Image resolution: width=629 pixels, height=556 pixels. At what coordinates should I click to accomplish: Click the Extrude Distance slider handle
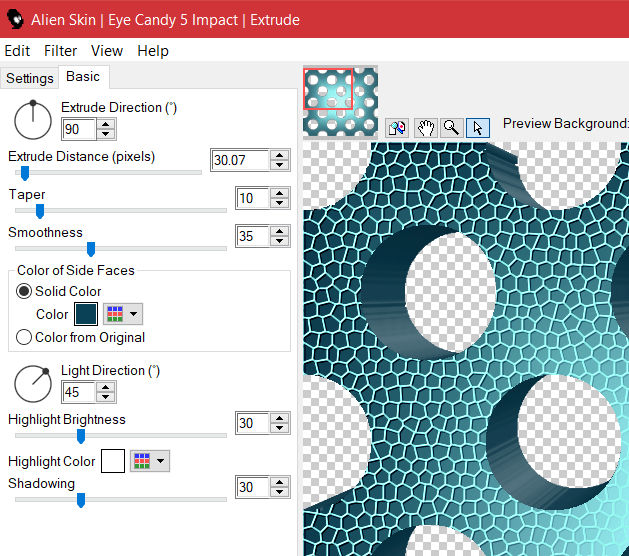pyautogui.click(x=25, y=173)
